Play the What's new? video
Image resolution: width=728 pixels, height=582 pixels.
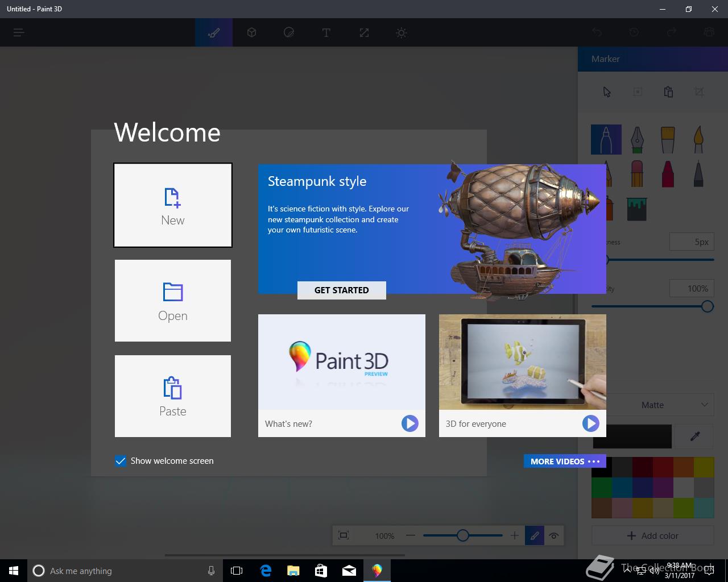point(409,423)
